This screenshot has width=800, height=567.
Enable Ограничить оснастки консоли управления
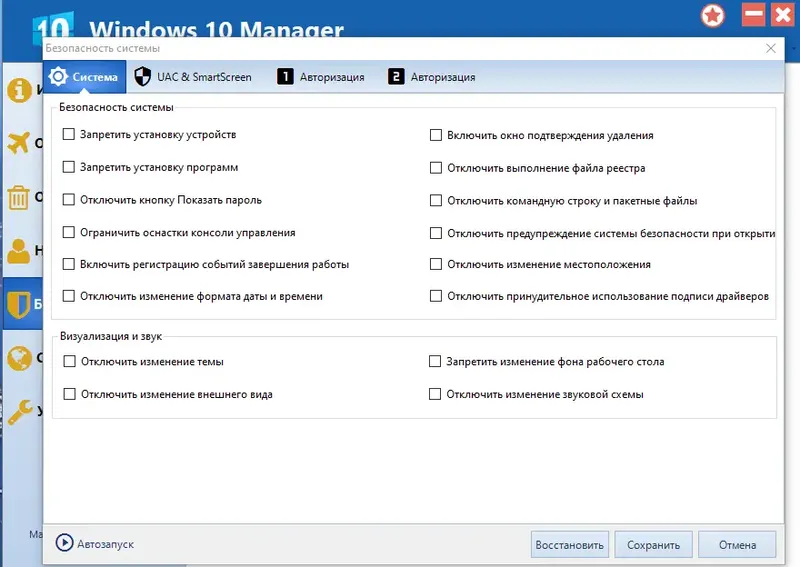point(68,232)
